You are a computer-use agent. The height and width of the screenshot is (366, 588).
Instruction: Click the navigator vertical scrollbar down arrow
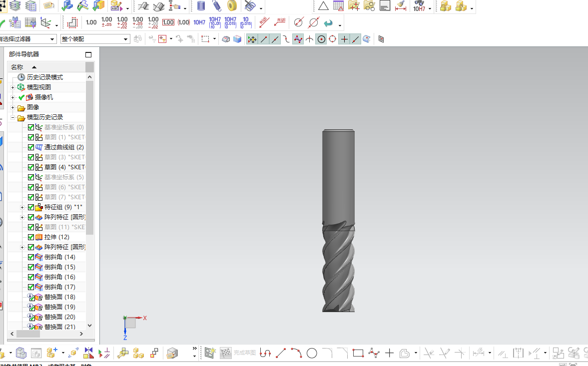[89, 326]
